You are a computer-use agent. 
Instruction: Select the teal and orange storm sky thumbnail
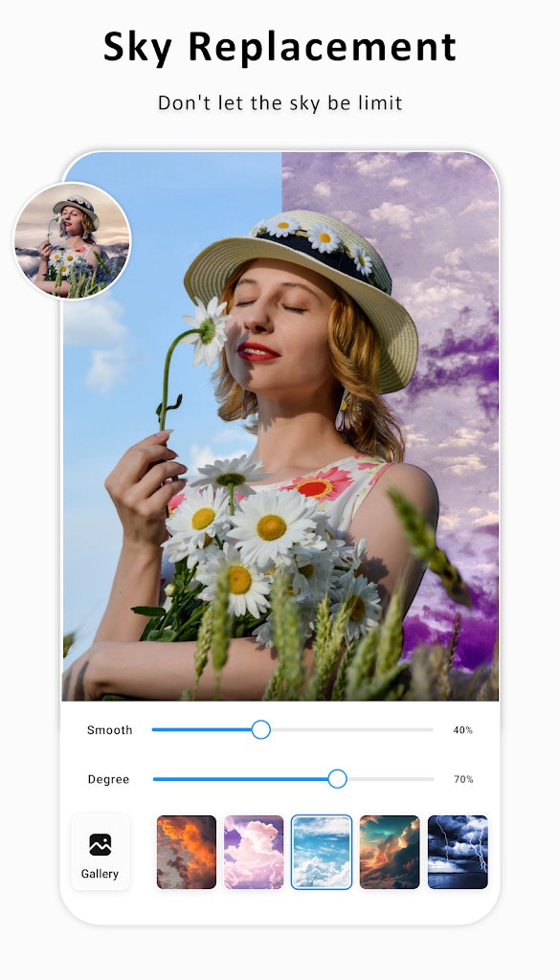[390, 852]
